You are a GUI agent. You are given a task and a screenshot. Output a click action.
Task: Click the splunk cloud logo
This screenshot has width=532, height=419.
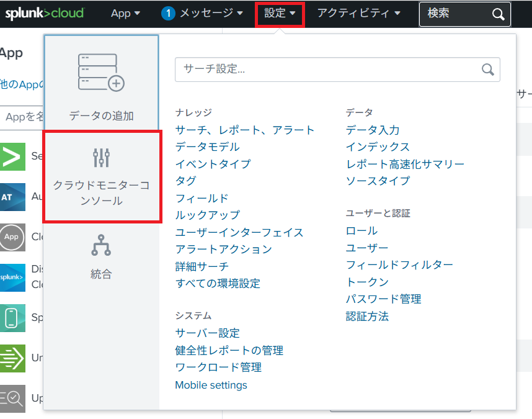tap(45, 13)
